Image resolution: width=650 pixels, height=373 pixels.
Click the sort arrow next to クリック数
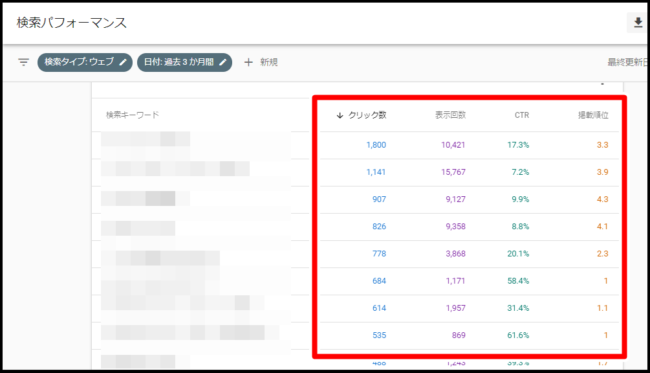coord(340,115)
